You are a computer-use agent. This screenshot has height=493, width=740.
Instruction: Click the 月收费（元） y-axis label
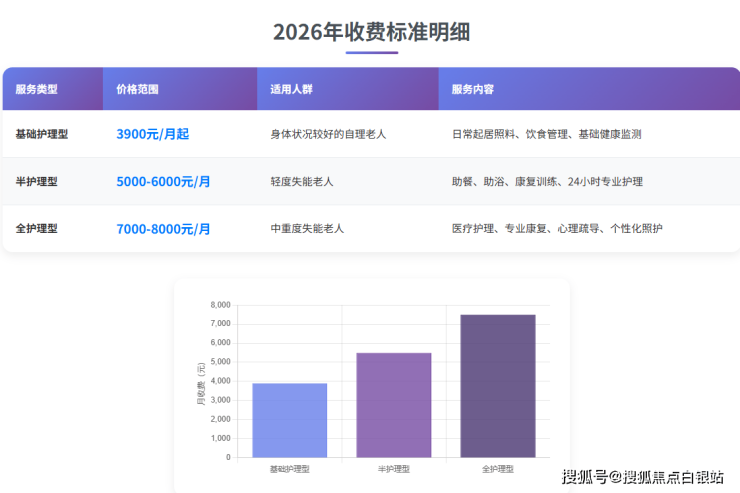[x=201, y=381]
